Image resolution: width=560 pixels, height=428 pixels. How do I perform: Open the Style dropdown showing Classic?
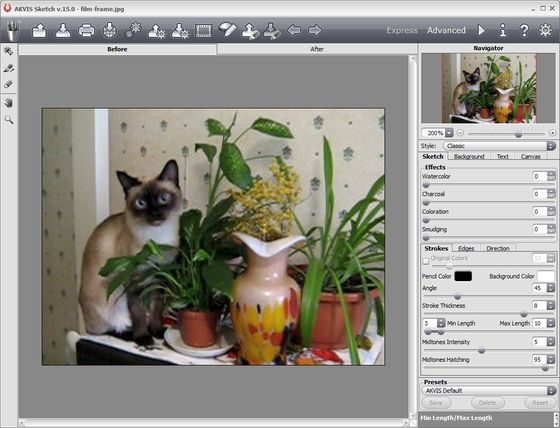(500, 146)
